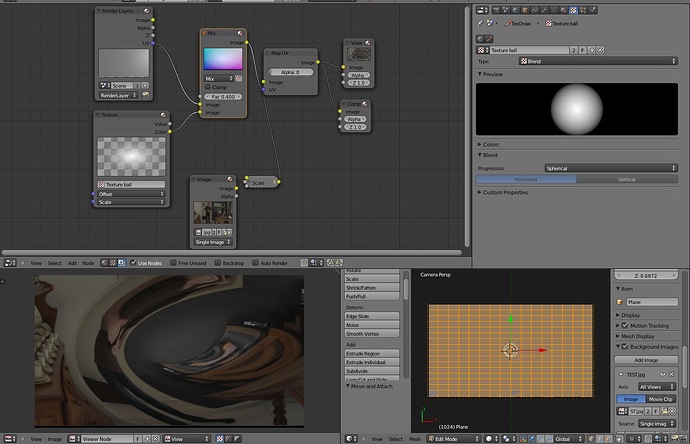Collapse the Blend panel

coord(488,155)
